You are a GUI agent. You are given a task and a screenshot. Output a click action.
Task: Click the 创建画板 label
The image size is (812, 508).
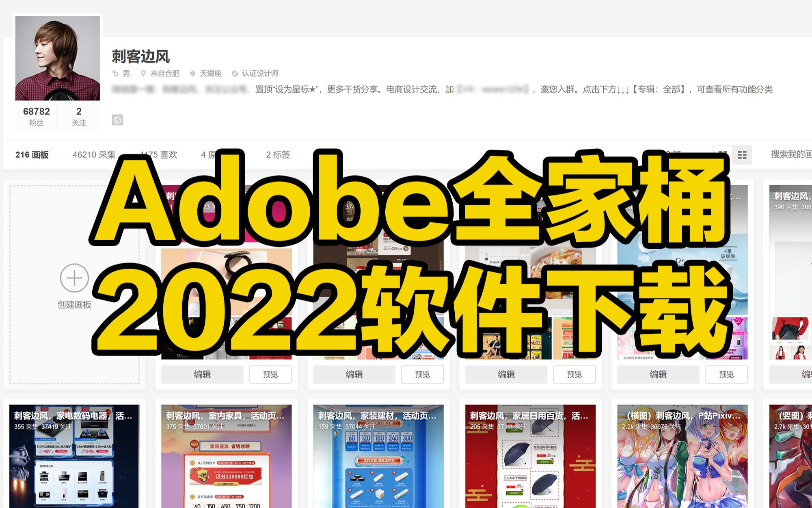coord(74,305)
